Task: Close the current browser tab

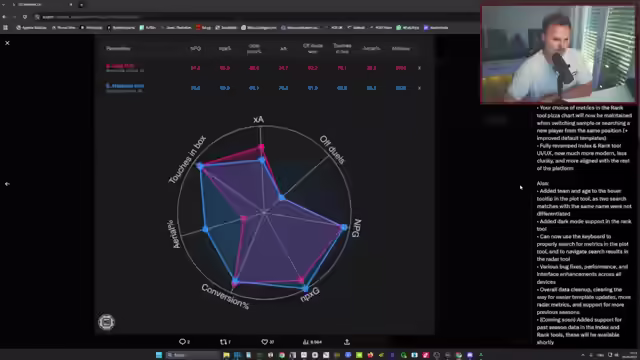Action: pos(71,4)
